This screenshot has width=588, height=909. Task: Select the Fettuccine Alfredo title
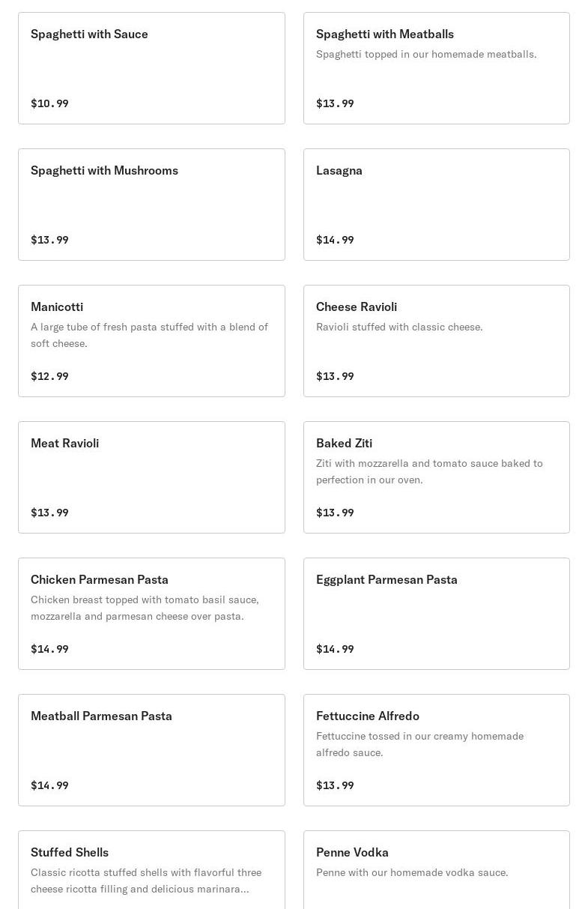tap(368, 716)
